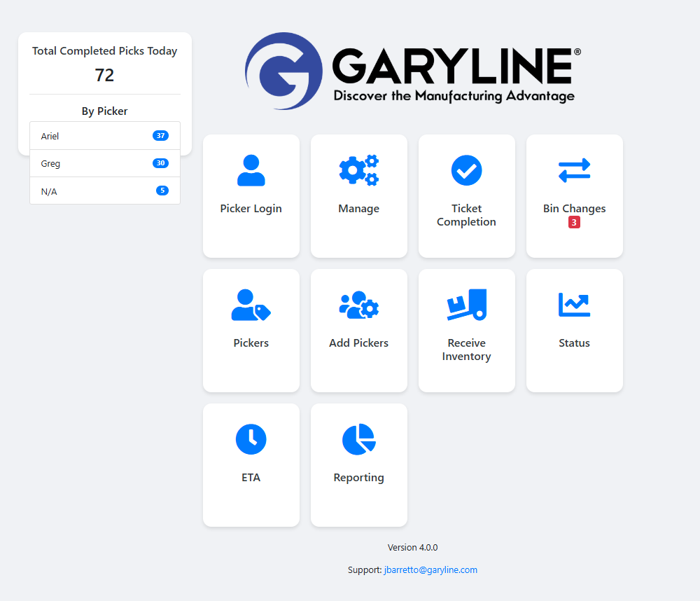Screen dimensions: 700x601
Task: Open the Manage tile label
Action: tap(359, 209)
